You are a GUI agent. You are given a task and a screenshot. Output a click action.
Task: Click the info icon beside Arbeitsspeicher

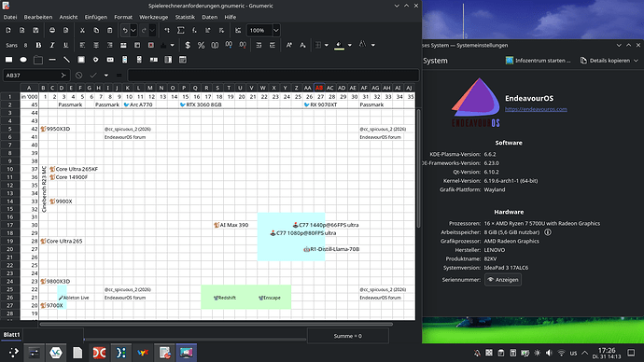click(x=548, y=232)
